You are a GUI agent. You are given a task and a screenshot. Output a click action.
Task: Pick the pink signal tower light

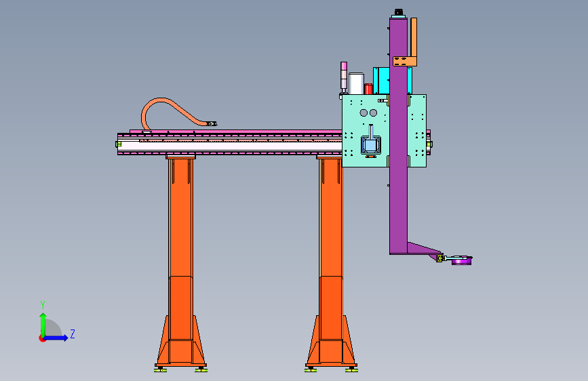click(343, 77)
